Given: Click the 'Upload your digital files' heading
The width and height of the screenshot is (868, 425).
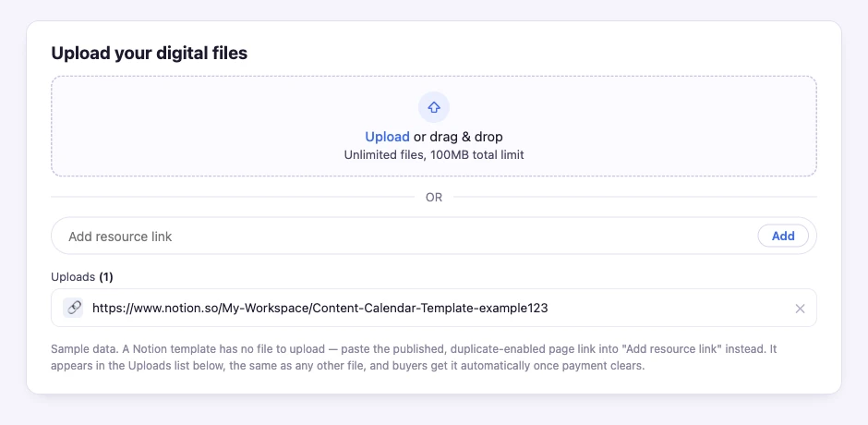Looking at the screenshot, I should [149, 54].
